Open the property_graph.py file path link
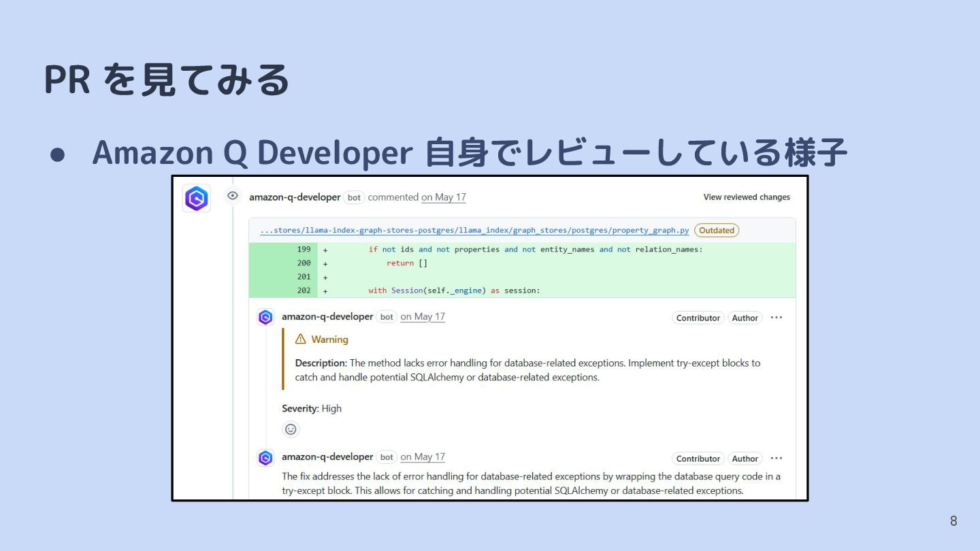This screenshot has width=980, height=551. pyautogui.click(x=474, y=231)
